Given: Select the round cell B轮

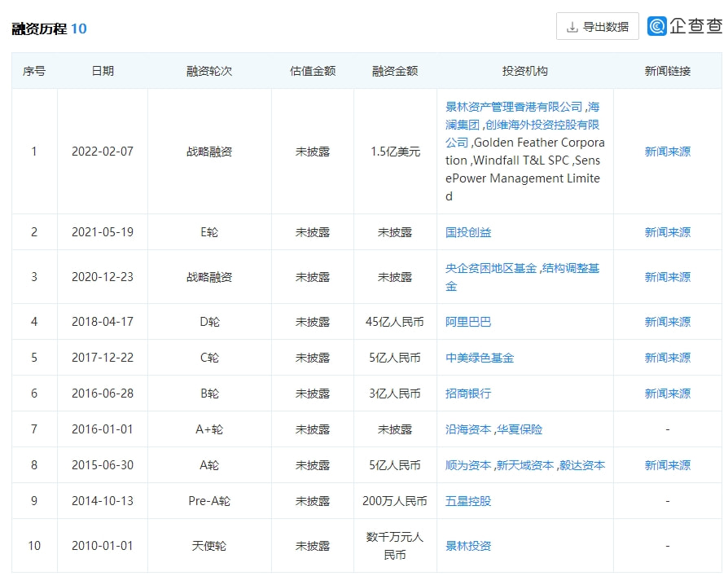Looking at the screenshot, I should pyautogui.click(x=209, y=394).
